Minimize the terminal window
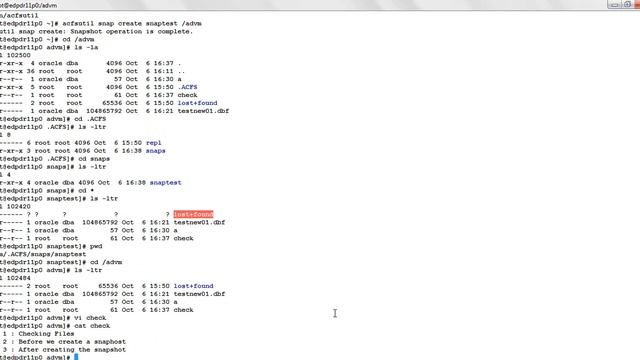Viewport: 640px width, 360px height. (x=614, y=4)
